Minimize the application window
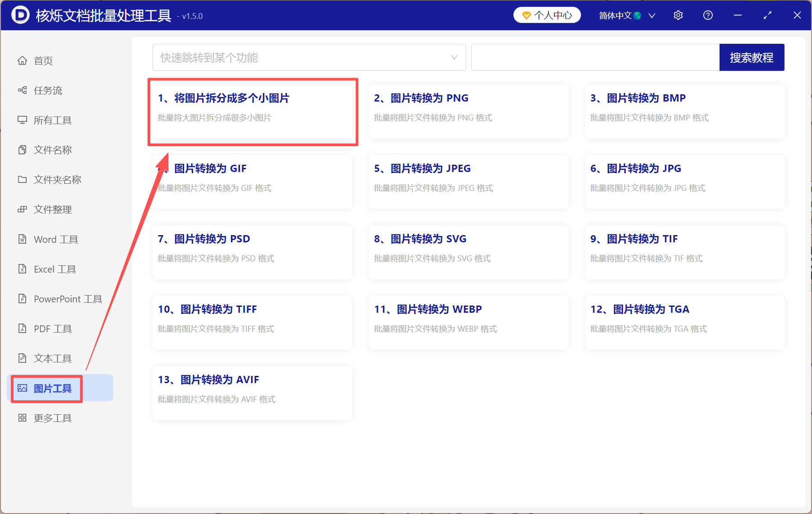Viewport: 812px width, 514px height. (738, 15)
